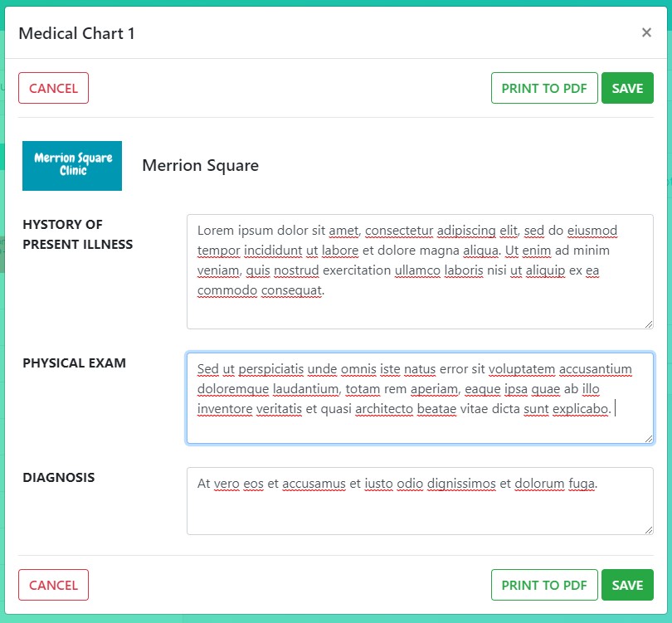Click the Physical Exam textarea resize handle
The image size is (672, 623).
[648, 438]
